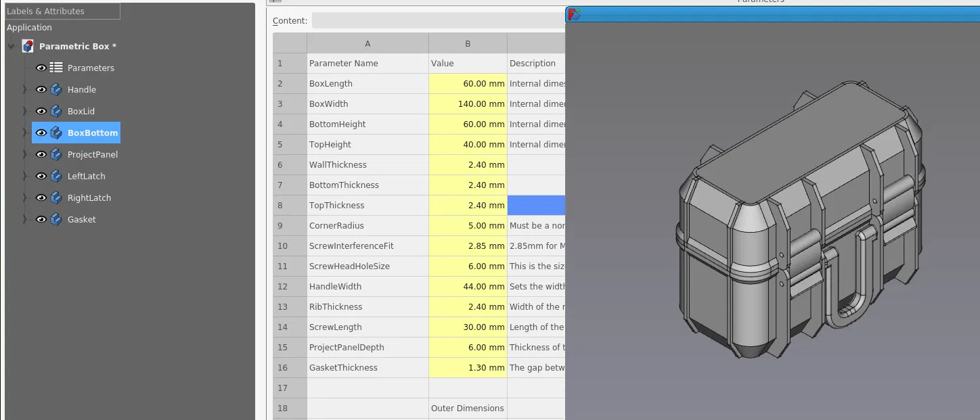Screen dimensions: 980x420
Task: Click the BoxLid part icon
Action: click(x=55, y=111)
